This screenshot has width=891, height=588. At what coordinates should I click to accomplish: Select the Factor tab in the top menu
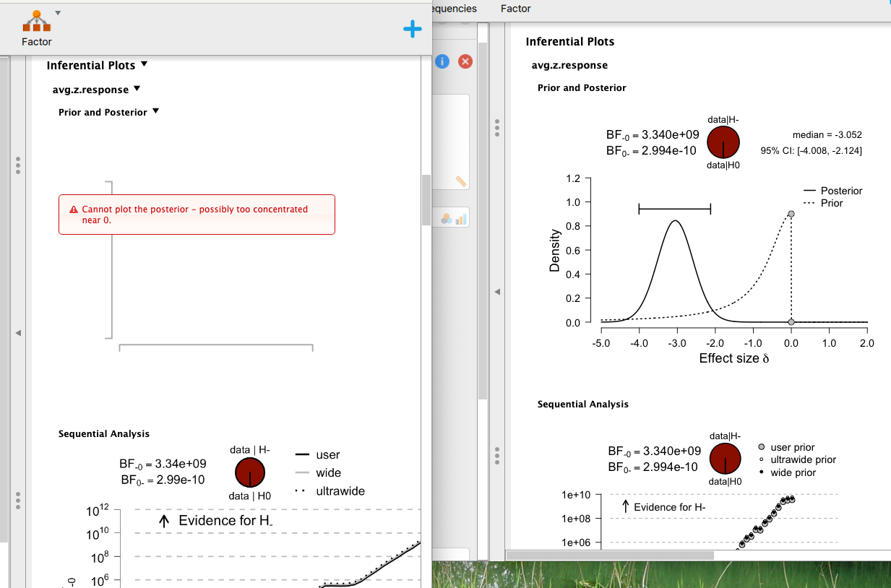click(x=515, y=9)
